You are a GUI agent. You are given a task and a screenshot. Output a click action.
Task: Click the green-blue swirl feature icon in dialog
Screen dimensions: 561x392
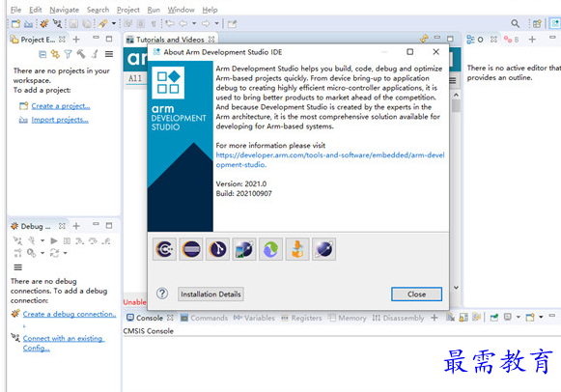pos(270,249)
